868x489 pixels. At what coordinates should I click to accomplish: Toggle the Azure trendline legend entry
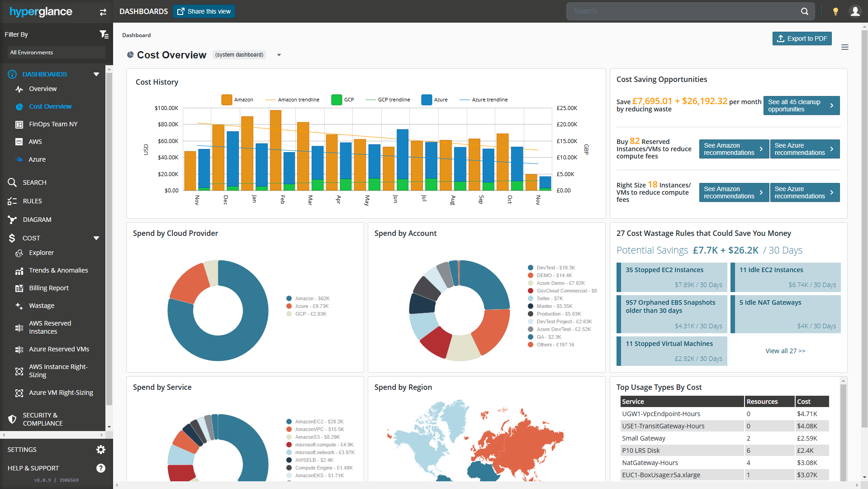(x=484, y=100)
